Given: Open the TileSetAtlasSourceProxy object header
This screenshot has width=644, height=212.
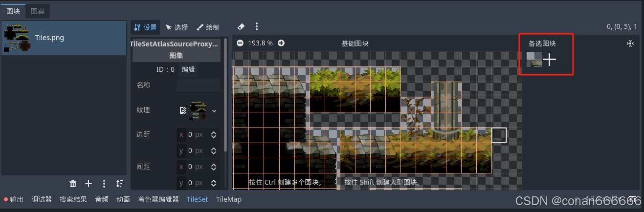Looking at the screenshot, I should (176, 44).
